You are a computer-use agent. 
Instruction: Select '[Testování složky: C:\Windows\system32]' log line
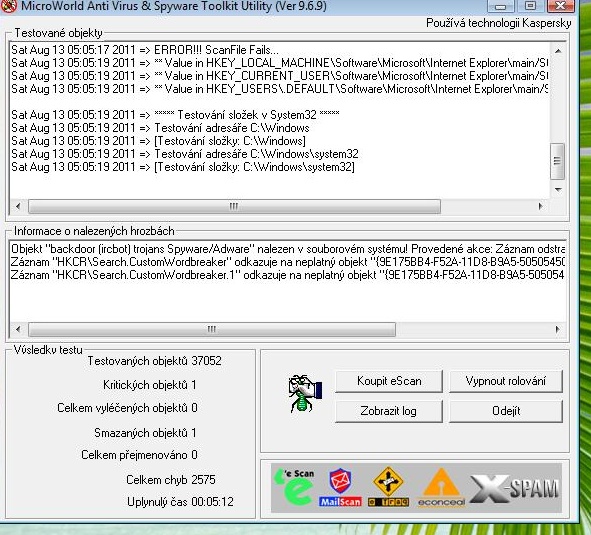tap(183, 167)
